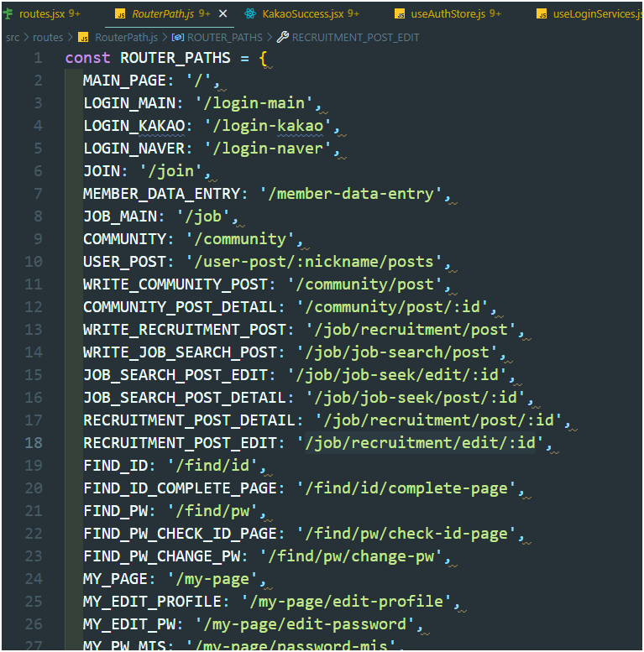Click the '/find/pw/change-pw' string

pos(351,556)
